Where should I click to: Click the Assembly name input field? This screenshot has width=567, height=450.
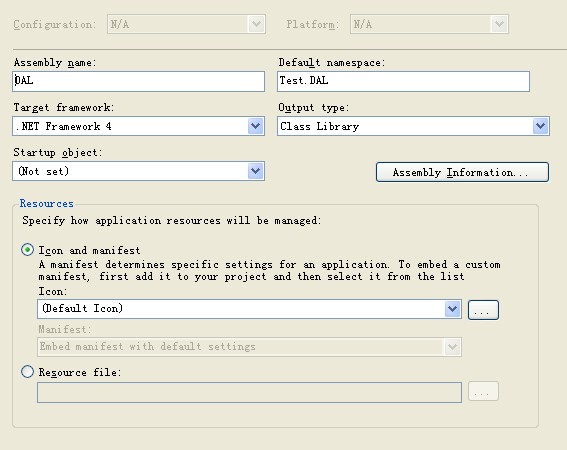pyautogui.click(x=138, y=81)
